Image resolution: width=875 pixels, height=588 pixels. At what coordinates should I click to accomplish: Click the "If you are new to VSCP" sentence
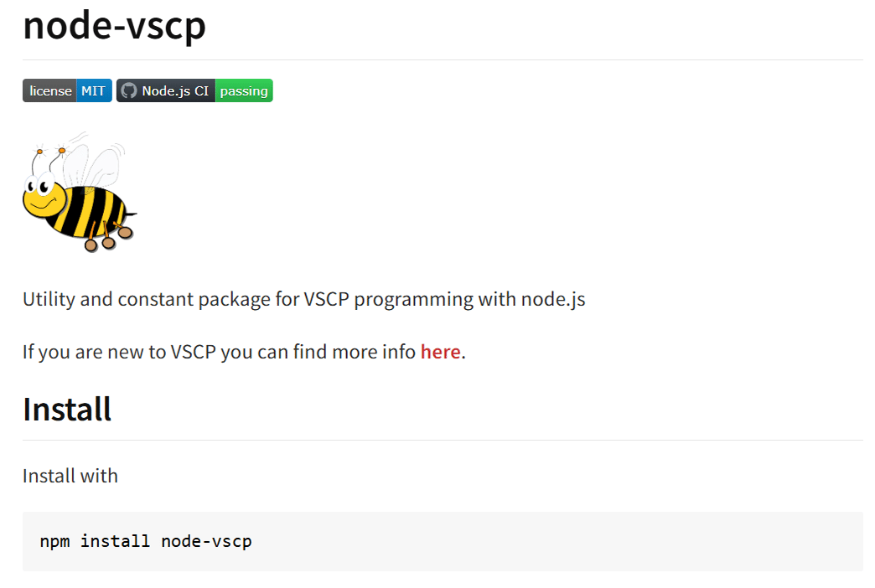click(x=220, y=352)
